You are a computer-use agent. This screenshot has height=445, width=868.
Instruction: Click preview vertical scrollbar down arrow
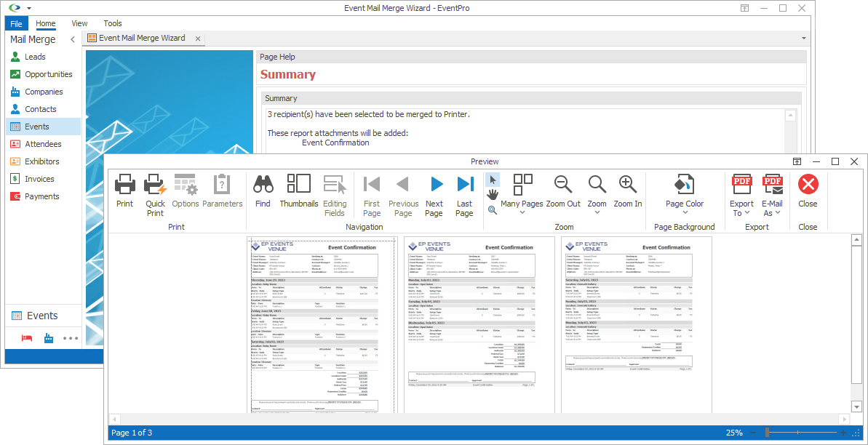point(856,406)
